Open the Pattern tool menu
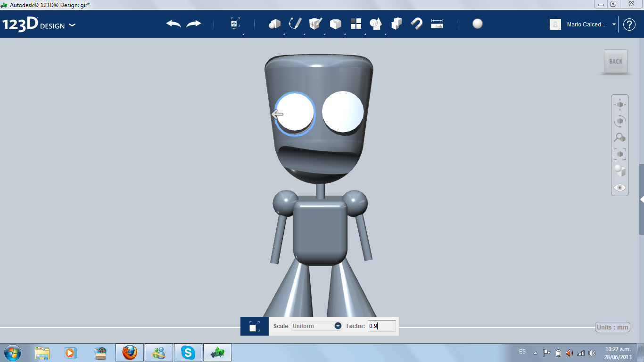 pyautogui.click(x=356, y=24)
